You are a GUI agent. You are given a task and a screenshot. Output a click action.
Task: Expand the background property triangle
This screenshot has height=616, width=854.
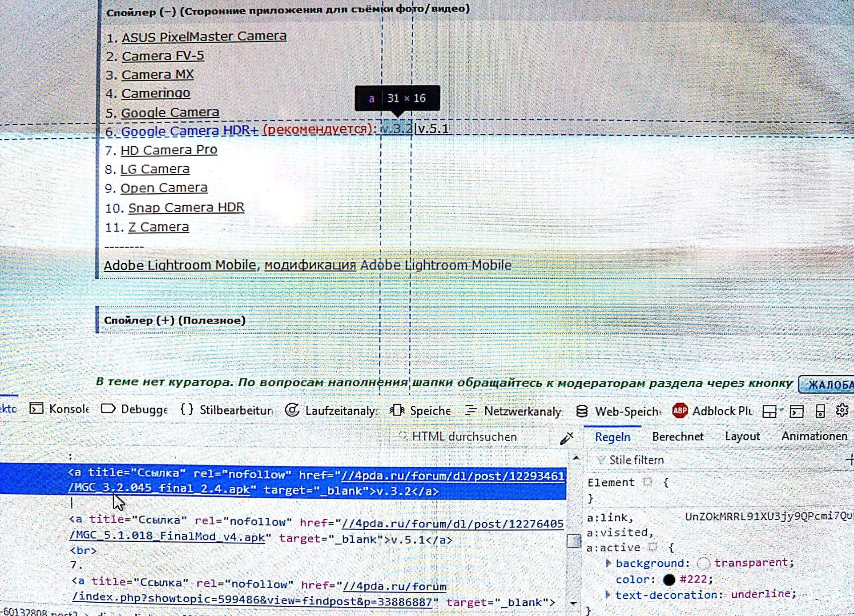(608, 563)
